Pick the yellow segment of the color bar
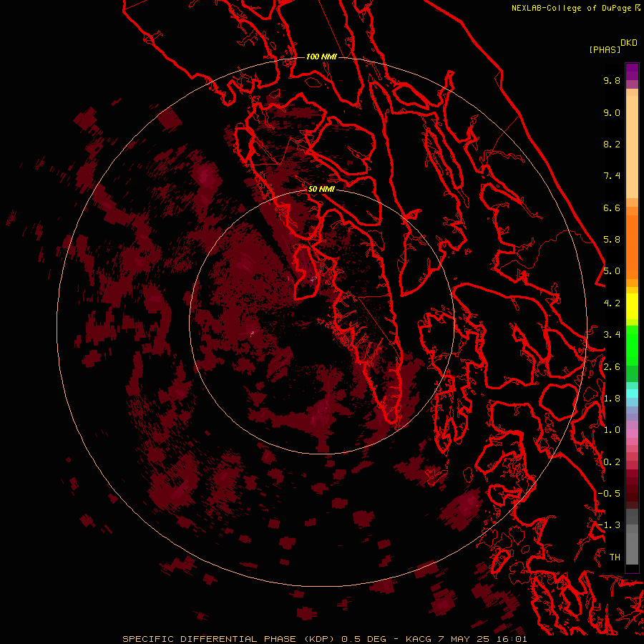This screenshot has height=644, width=644. (632, 306)
